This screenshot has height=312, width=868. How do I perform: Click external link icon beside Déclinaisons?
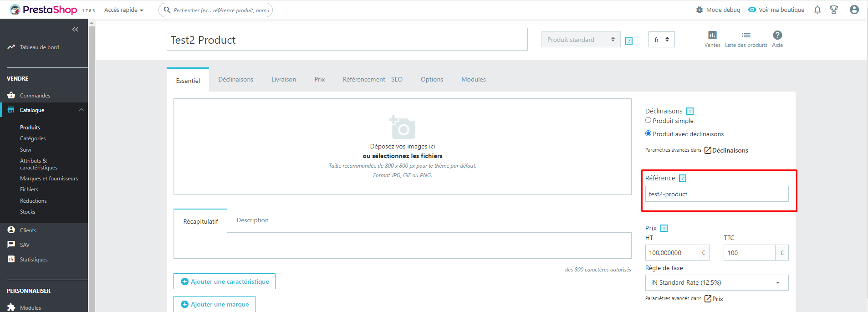[x=708, y=150]
